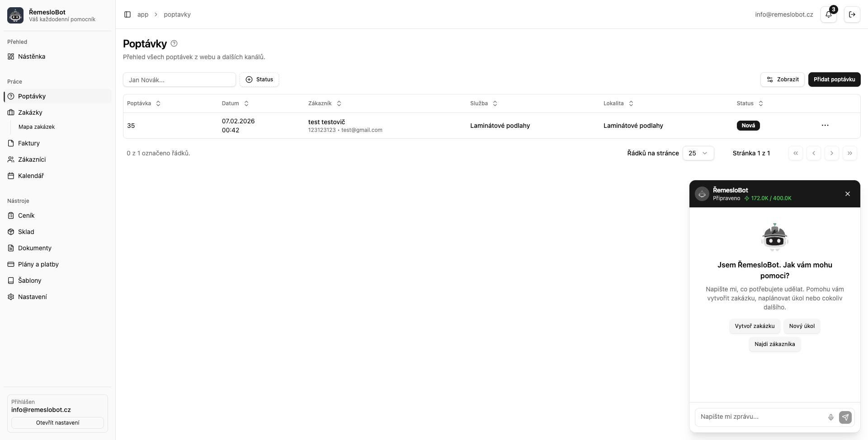Toggle sorting on the Datum column
The width and height of the screenshot is (868, 440).
pos(246,103)
